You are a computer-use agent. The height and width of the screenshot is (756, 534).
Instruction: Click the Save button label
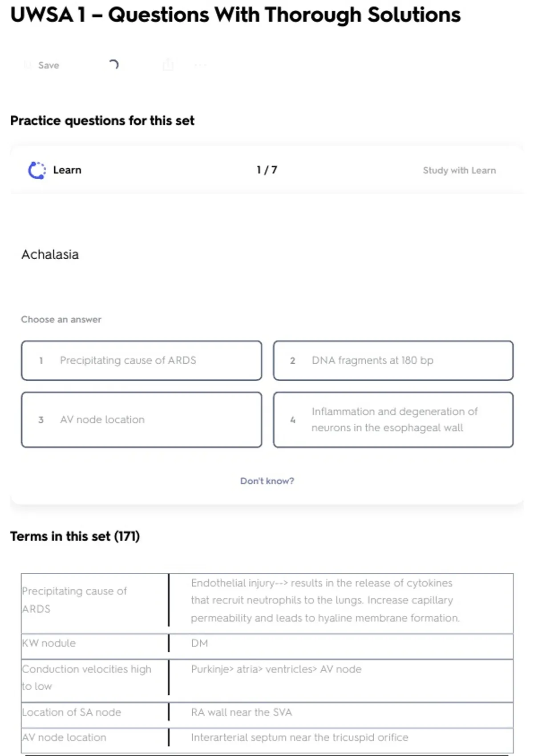(49, 65)
